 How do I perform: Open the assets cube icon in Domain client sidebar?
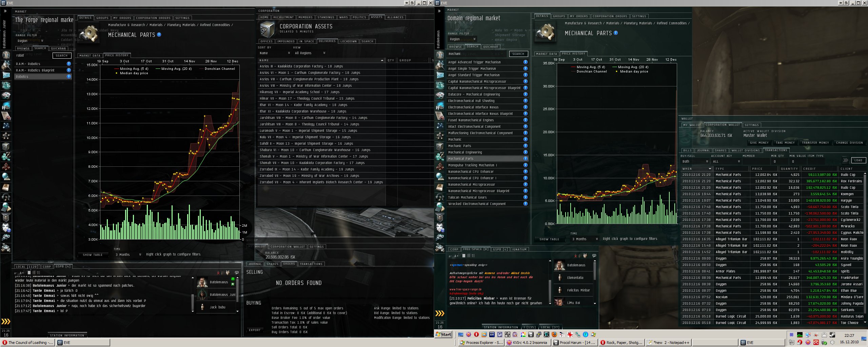440,146
